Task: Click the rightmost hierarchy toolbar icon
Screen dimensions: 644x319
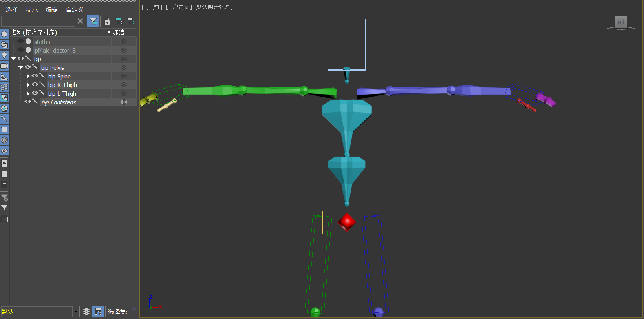Action: [x=131, y=21]
